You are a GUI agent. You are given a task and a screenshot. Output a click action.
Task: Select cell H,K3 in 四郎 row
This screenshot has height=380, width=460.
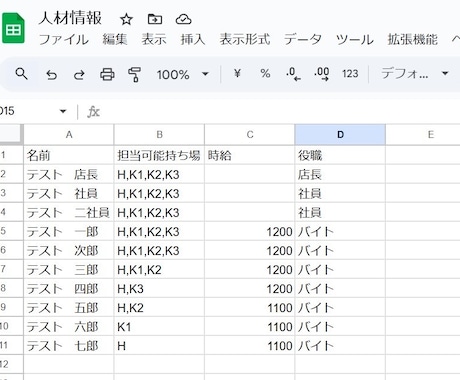pyautogui.click(x=159, y=288)
